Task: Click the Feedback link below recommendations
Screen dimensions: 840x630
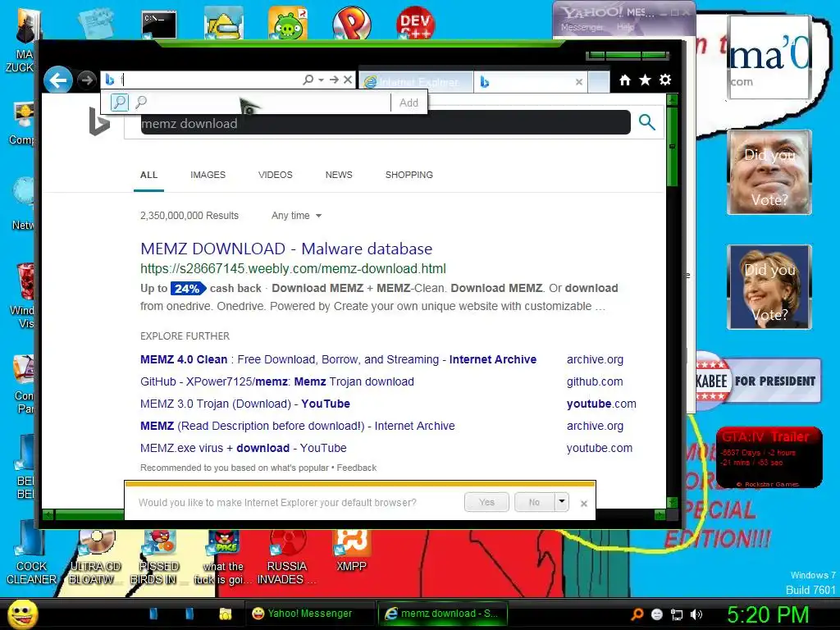Action: [x=356, y=468]
